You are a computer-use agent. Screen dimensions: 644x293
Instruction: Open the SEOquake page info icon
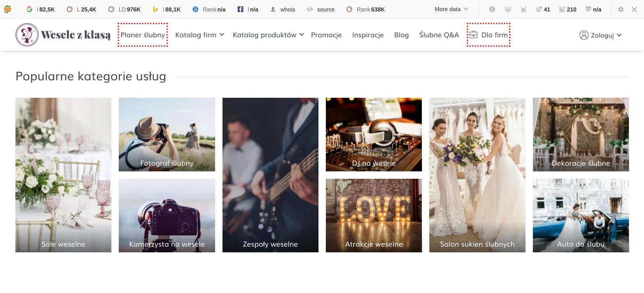coord(492,9)
